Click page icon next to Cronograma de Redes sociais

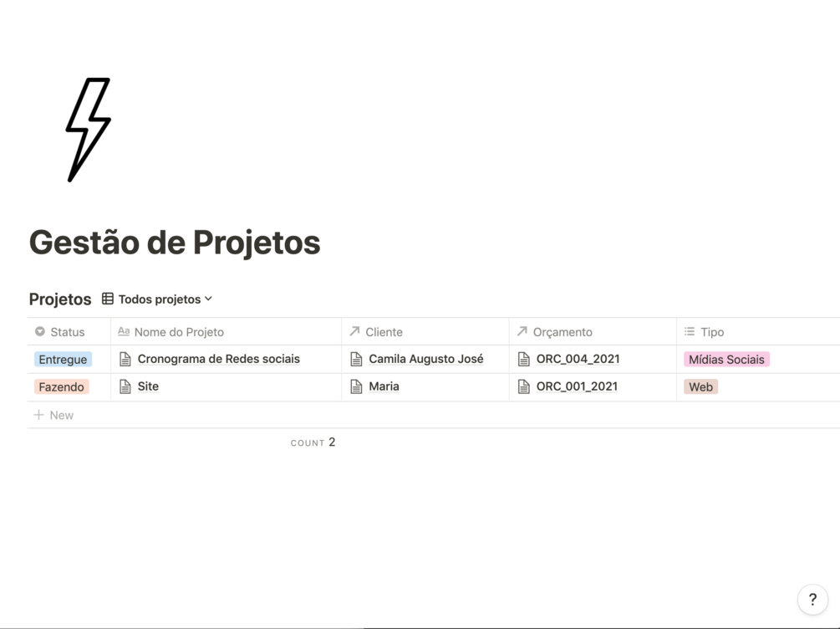[125, 359]
